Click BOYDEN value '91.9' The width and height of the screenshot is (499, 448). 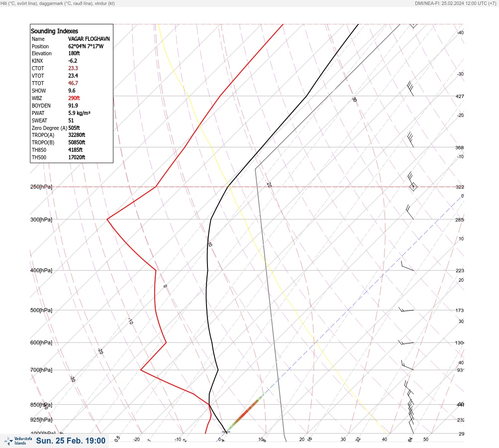point(73,106)
